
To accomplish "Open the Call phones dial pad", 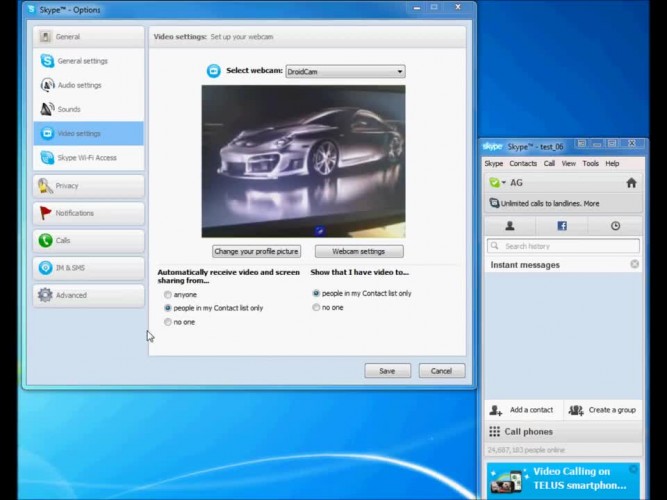I will coord(563,431).
